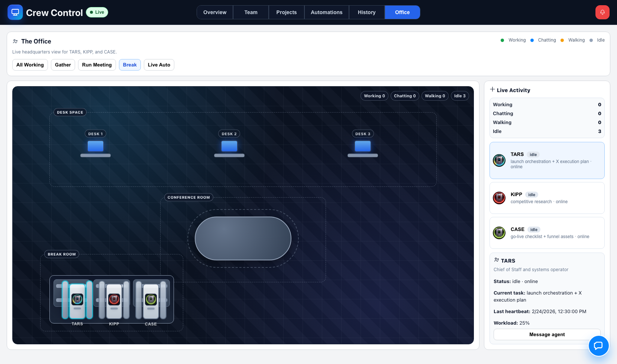Click the Desk 3 computer icon
This screenshot has height=364, width=617.
tap(363, 146)
